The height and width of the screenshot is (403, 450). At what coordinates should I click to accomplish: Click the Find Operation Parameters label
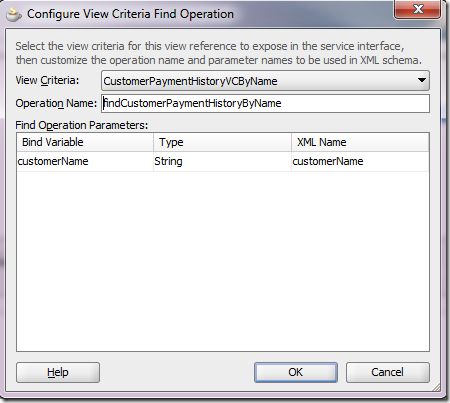tap(81, 125)
